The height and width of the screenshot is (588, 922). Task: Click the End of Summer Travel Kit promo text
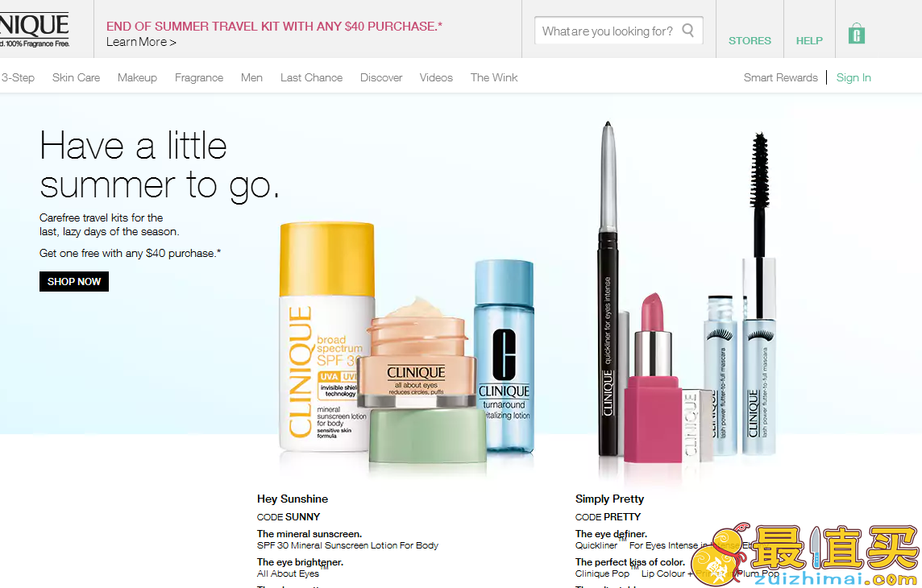(274, 27)
